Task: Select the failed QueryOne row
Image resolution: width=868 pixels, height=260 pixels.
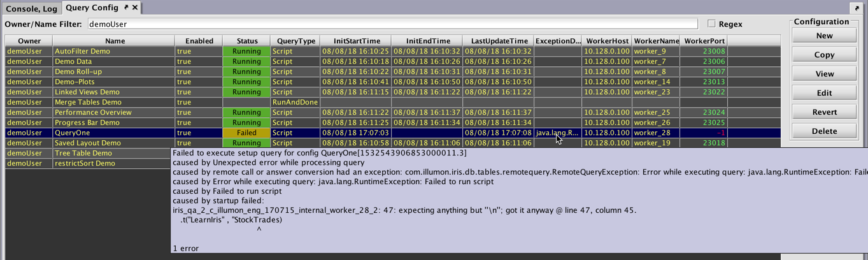Action: coord(115,133)
